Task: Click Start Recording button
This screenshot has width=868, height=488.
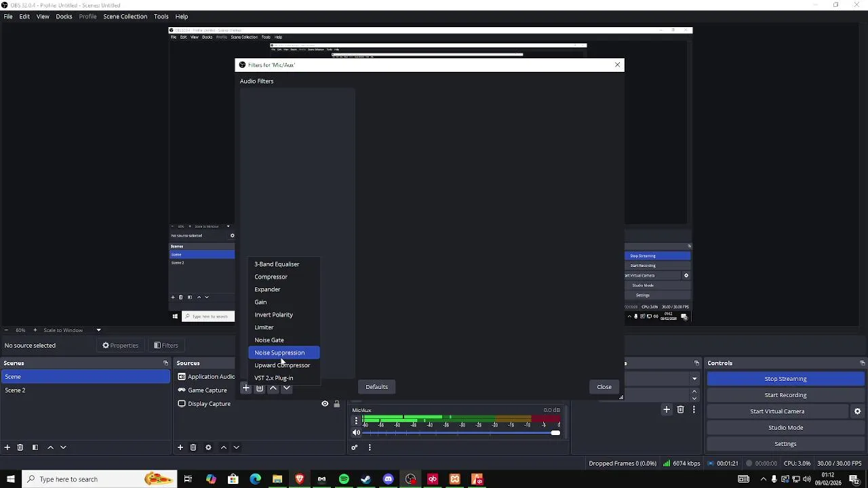Action: [x=785, y=395]
